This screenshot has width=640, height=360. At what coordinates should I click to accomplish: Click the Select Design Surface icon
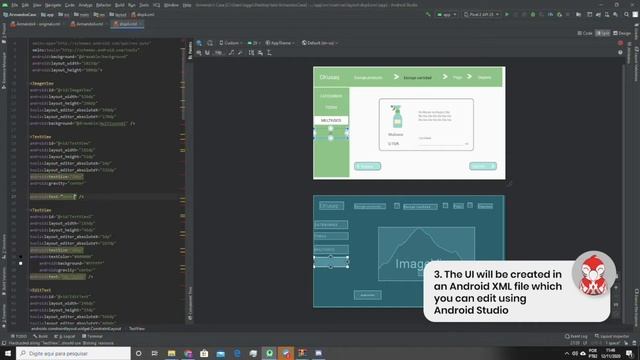tap(199, 43)
